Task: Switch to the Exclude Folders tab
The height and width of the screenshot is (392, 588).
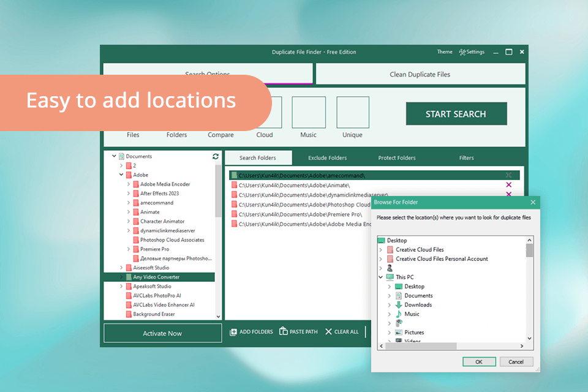Action: point(327,158)
